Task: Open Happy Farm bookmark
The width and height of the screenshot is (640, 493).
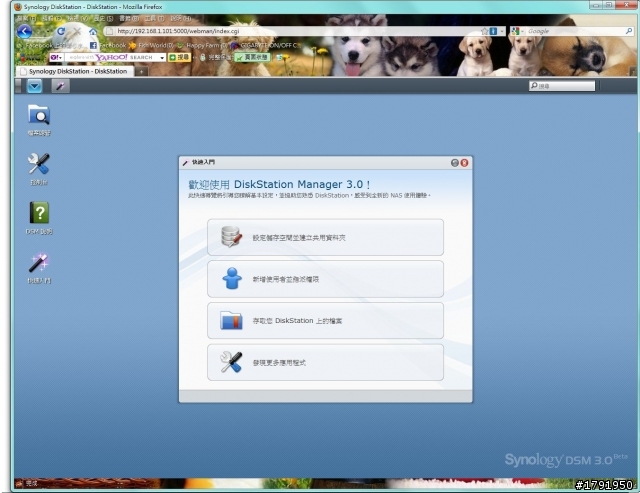Action: (202, 45)
